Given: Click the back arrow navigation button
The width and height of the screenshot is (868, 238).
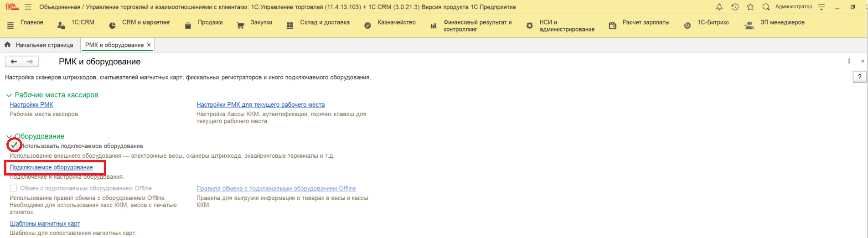Looking at the screenshot, I should tap(14, 62).
